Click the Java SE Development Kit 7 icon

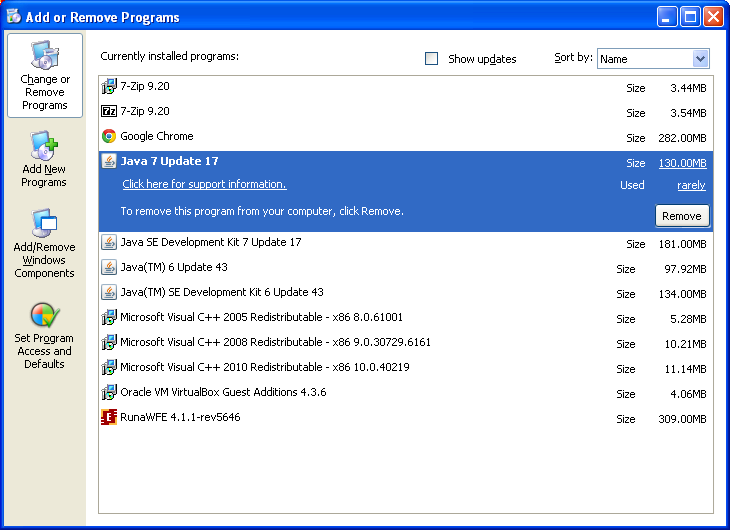[109, 242]
